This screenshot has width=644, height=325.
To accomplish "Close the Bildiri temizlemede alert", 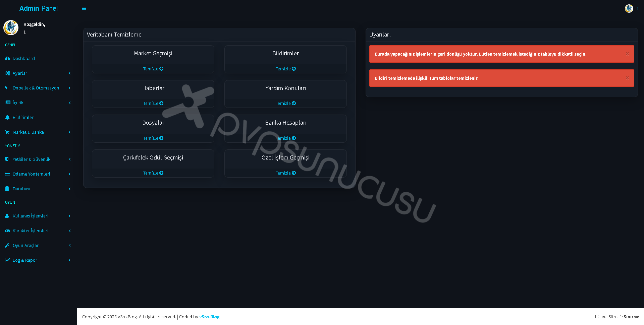I will pos(627,78).
